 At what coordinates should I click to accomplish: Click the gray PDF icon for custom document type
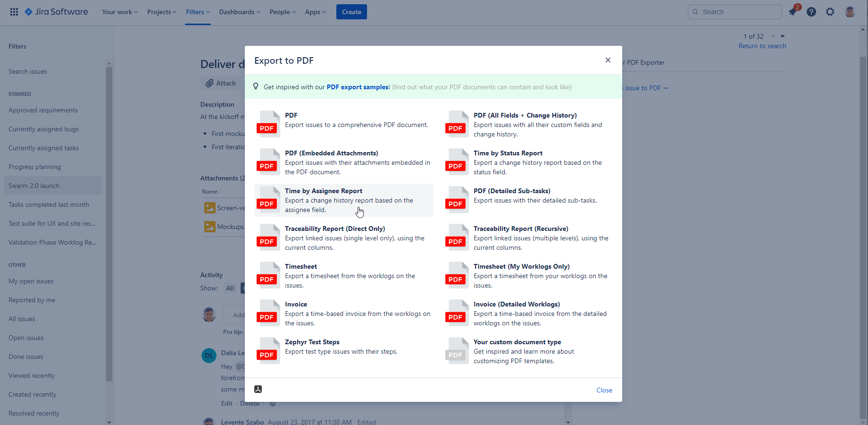click(x=457, y=350)
